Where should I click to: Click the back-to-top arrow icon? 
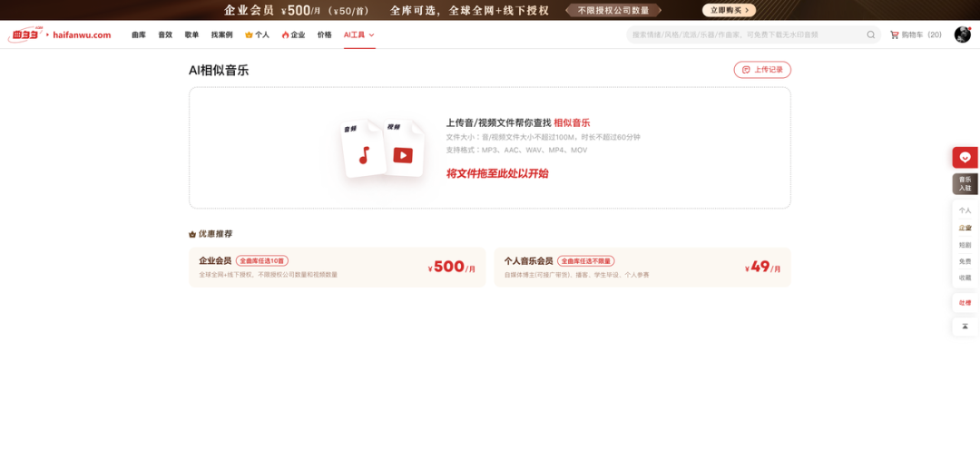[965, 326]
